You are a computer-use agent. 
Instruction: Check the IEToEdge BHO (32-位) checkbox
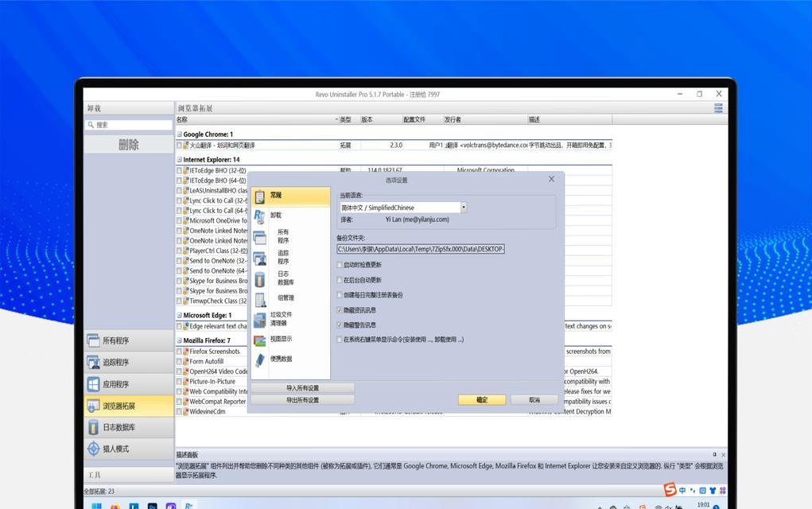[179, 170]
